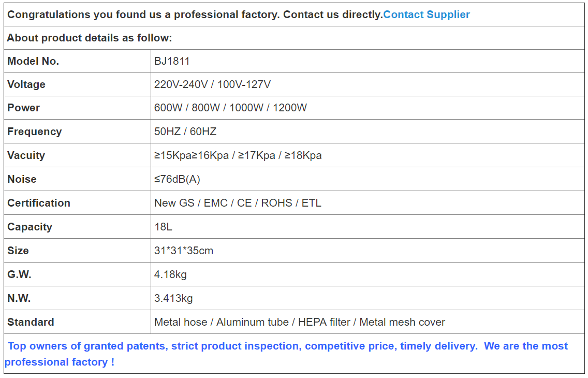
Task: Select the 50HZ / 60HZ value
Action: click(185, 132)
